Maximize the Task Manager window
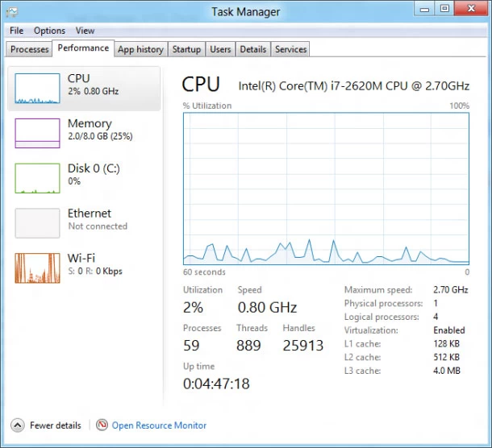 pyautogui.click(x=444, y=8)
